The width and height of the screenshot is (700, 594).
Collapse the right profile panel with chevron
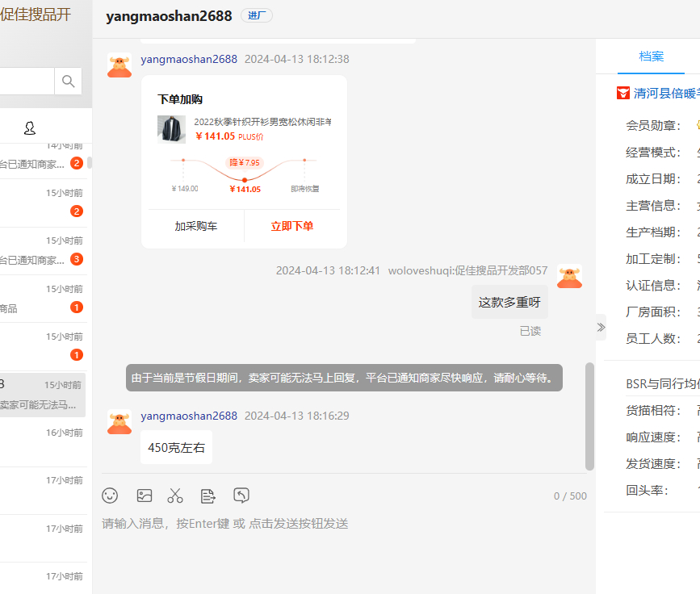pos(601,327)
